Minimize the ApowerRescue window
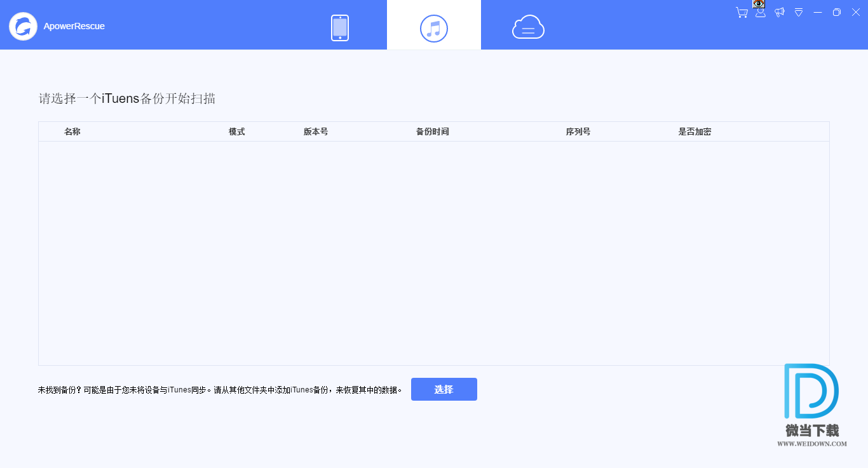Screen dimensions: 868x468 [818, 12]
